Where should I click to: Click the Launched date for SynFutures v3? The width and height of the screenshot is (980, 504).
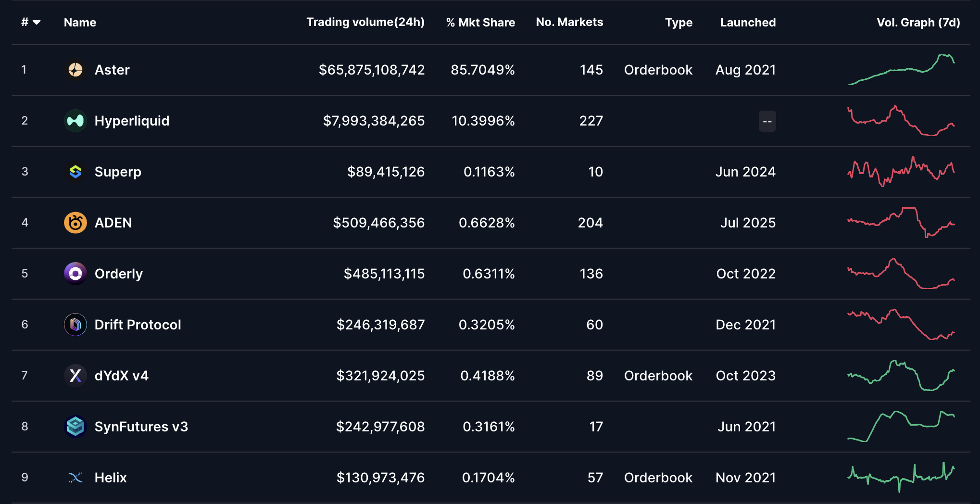point(745,427)
